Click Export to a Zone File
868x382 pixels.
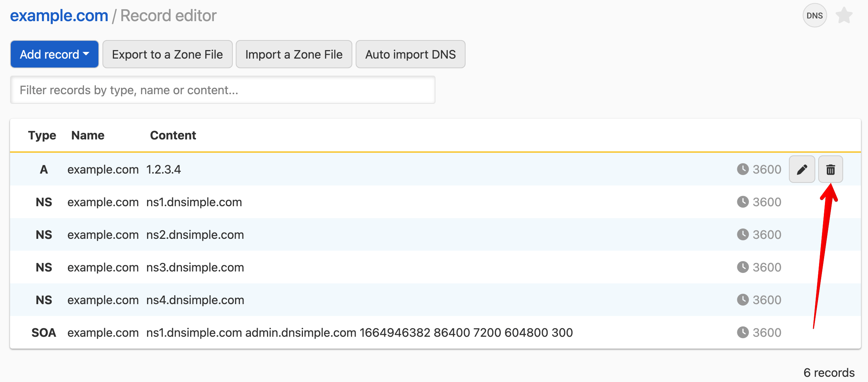167,55
